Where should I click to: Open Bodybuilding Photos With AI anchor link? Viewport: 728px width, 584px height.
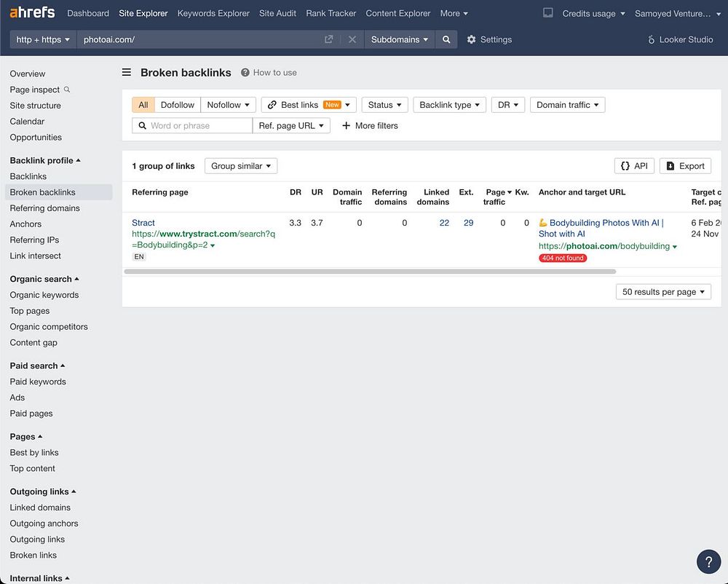pyautogui.click(x=601, y=228)
